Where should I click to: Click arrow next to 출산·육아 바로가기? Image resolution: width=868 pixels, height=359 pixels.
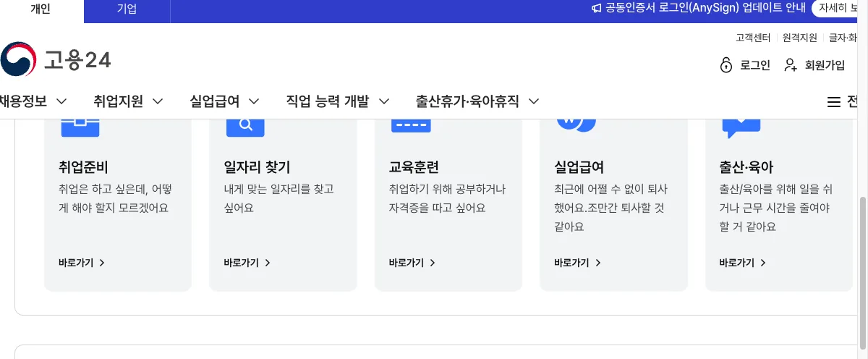[x=763, y=263]
